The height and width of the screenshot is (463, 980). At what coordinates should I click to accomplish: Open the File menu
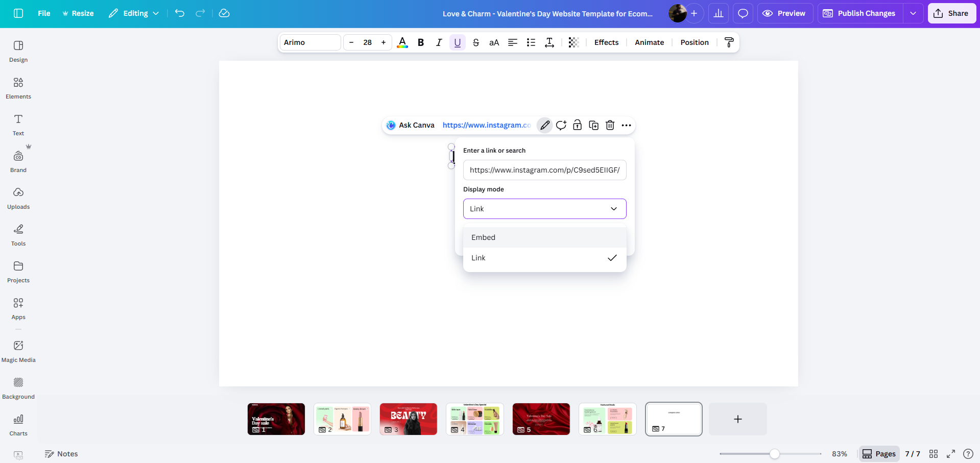tap(44, 13)
